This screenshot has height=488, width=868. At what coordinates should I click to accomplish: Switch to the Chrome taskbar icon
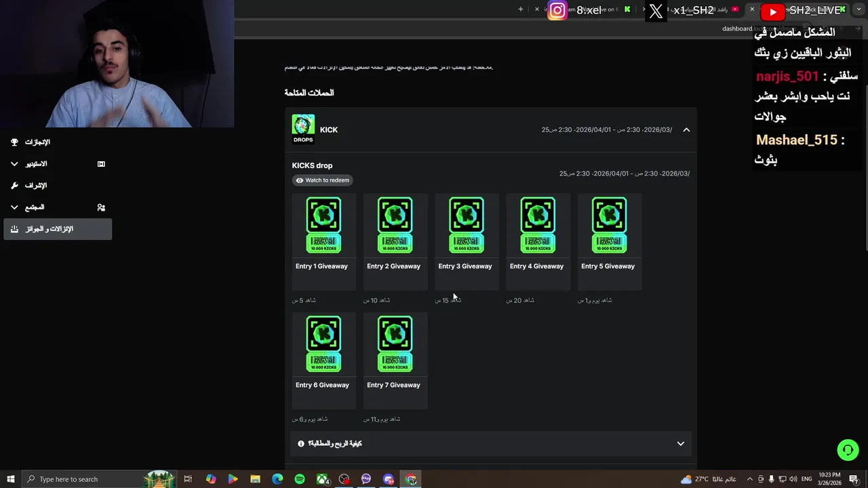pyautogui.click(x=411, y=479)
